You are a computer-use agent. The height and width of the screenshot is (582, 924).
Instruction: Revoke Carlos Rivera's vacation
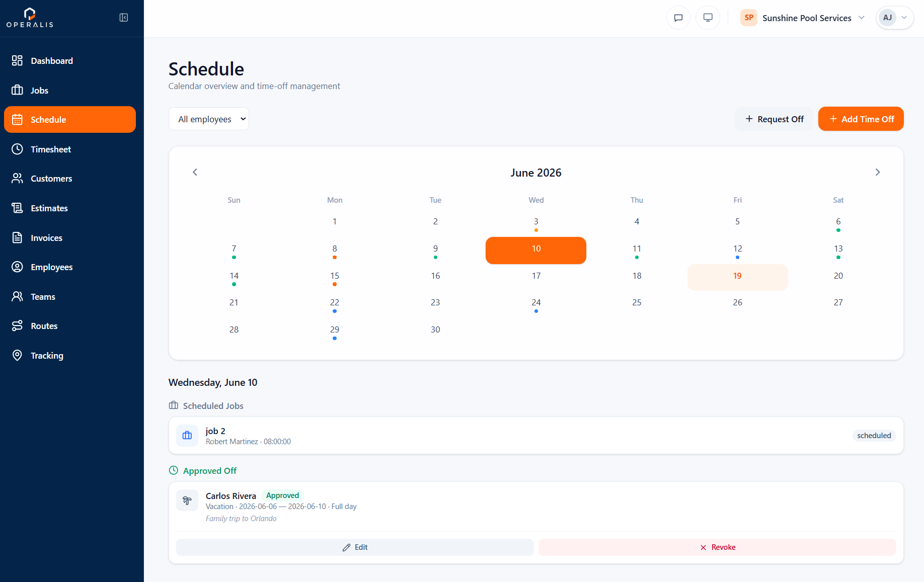717,547
